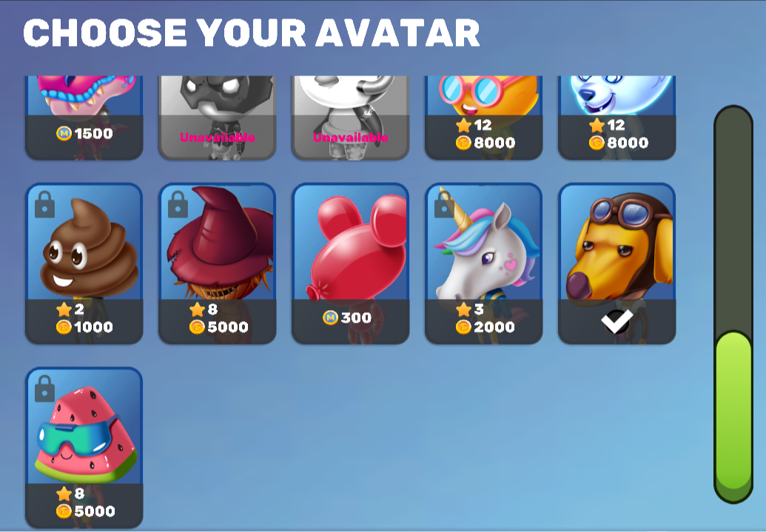Select the pink dinosaur avatar
The height and width of the screenshot is (532, 766).
point(84,118)
